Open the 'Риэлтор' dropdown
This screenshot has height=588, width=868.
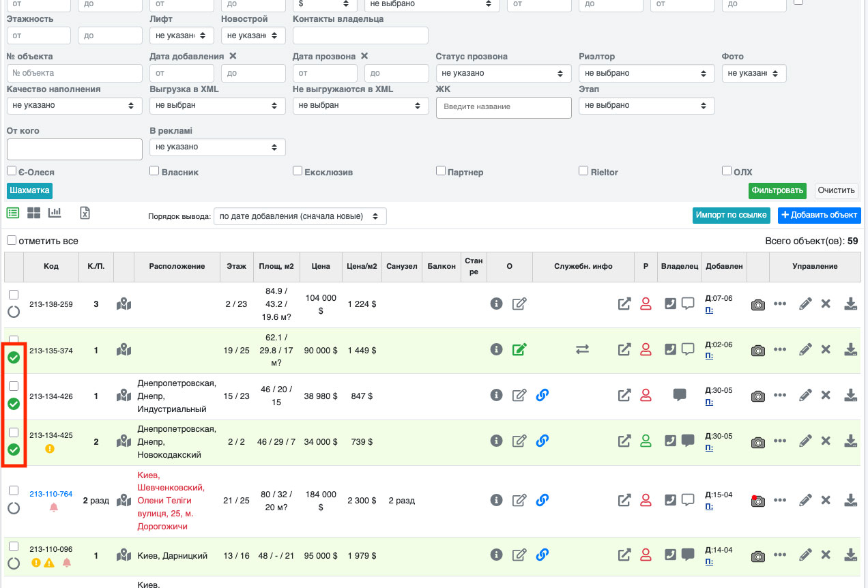coord(646,73)
